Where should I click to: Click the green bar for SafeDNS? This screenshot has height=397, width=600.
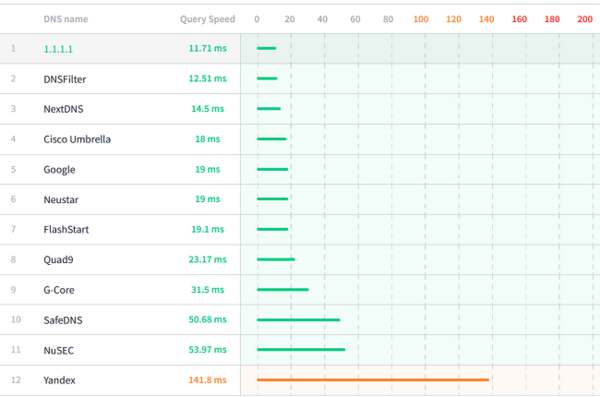click(298, 320)
